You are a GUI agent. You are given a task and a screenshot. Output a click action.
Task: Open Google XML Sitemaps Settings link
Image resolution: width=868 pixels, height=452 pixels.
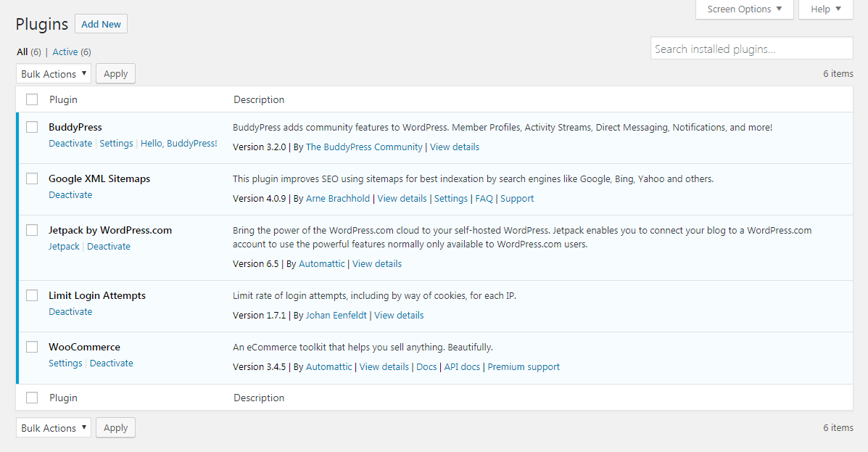[x=450, y=198]
